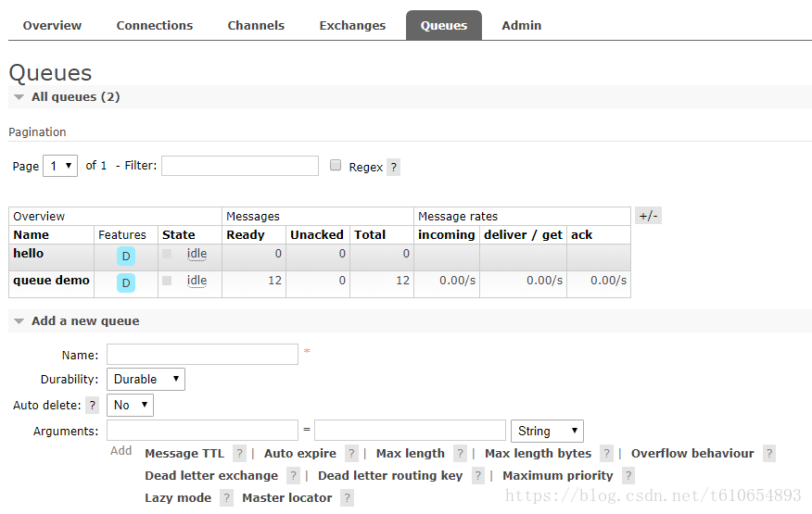Enable the Regex filter checkbox

click(336, 165)
